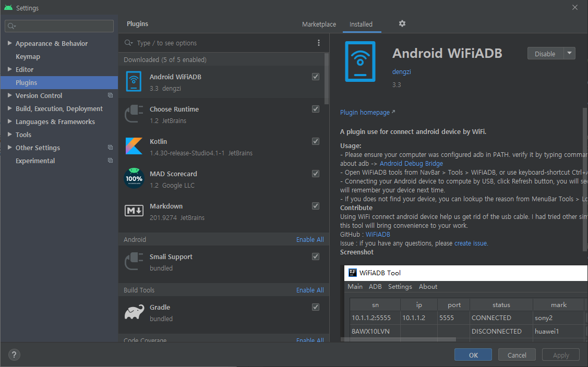Image resolution: width=588 pixels, height=367 pixels.
Task: Click the help question mark button
Action: click(14, 354)
